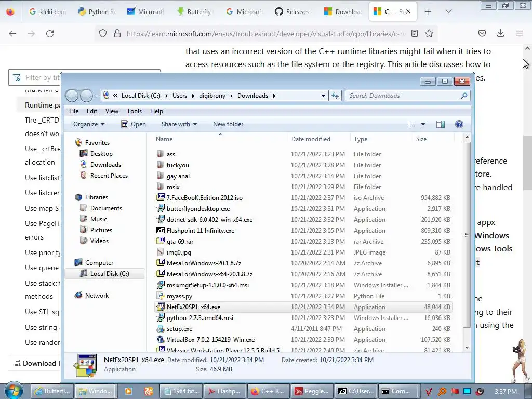This screenshot has width=532, height=399.
Task: Select VirtualBox-7.0.2-154219-Win.exe icon
Action: [161, 340]
